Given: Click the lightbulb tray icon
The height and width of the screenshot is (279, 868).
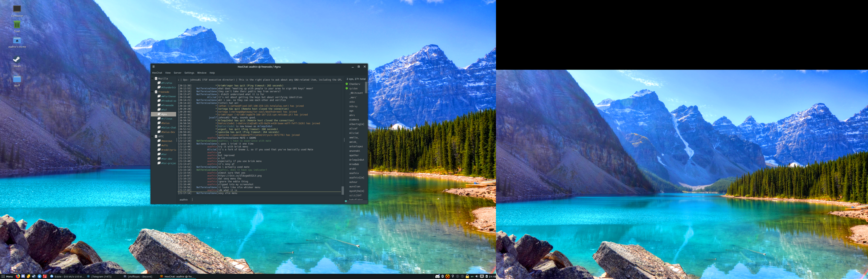Looking at the screenshot, I should pyautogui.click(x=453, y=276).
